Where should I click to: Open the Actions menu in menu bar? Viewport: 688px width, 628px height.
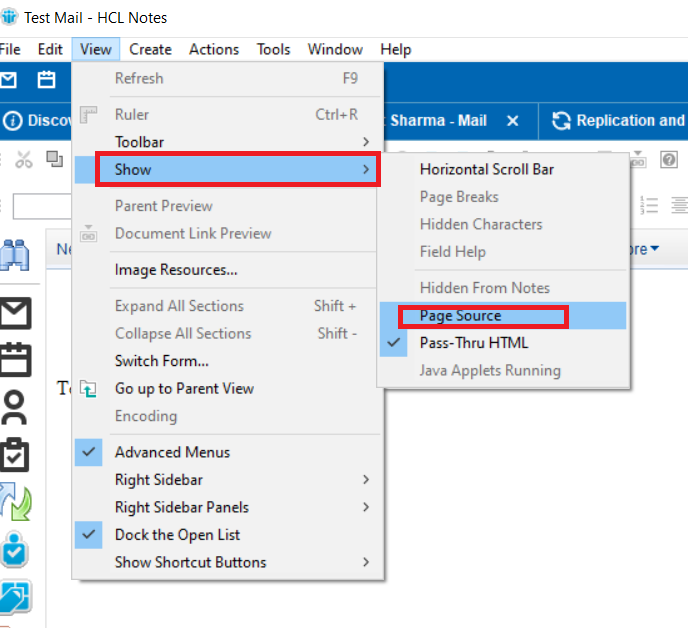click(214, 49)
